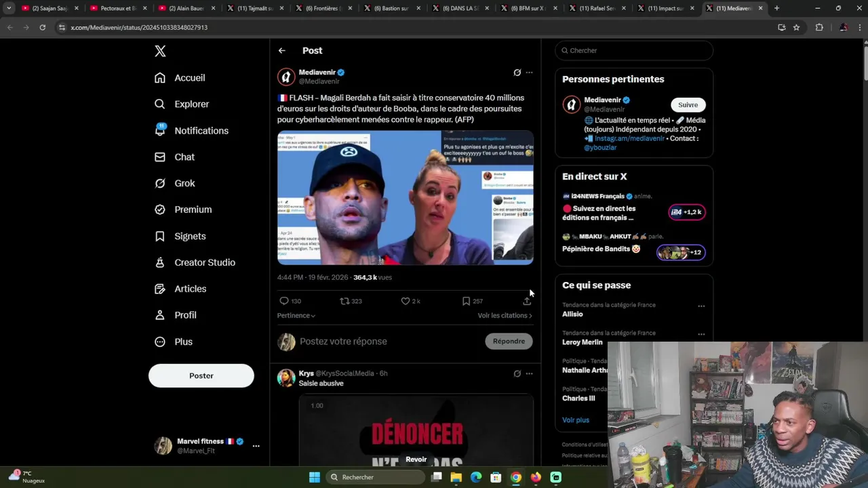
Task: Open the tab search dropdown arrow
Action: pos(9,8)
